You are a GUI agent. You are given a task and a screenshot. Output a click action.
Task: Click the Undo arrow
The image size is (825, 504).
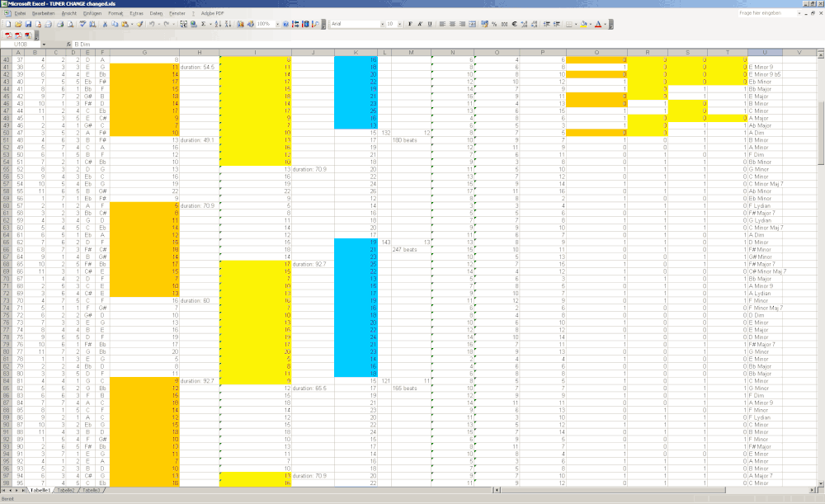(x=152, y=24)
